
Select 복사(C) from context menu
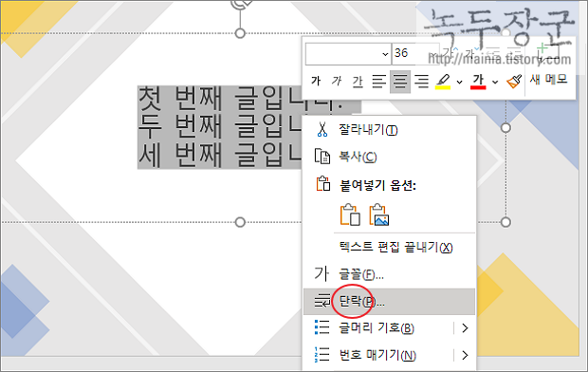click(x=389, y=157)
